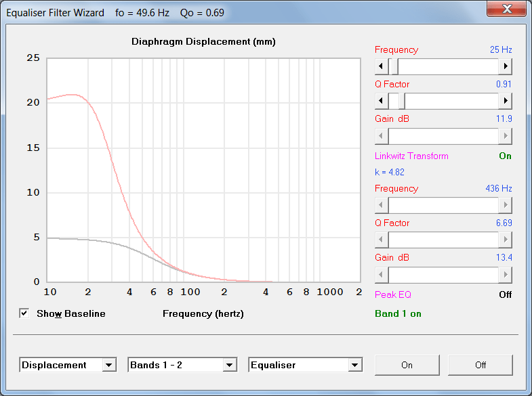This screenshot has width=532, height=396.
Task: Increase Linkwitz Q Factor using right arrow
Action: [x=505, y=101]
